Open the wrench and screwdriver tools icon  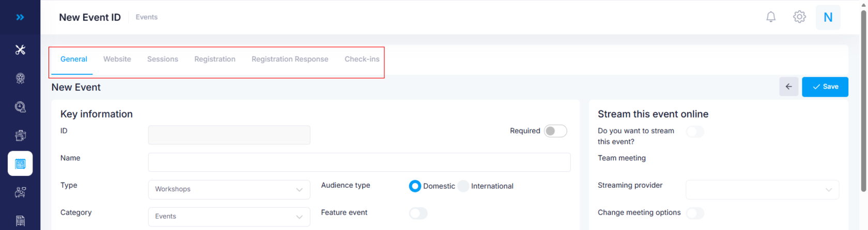20,50
